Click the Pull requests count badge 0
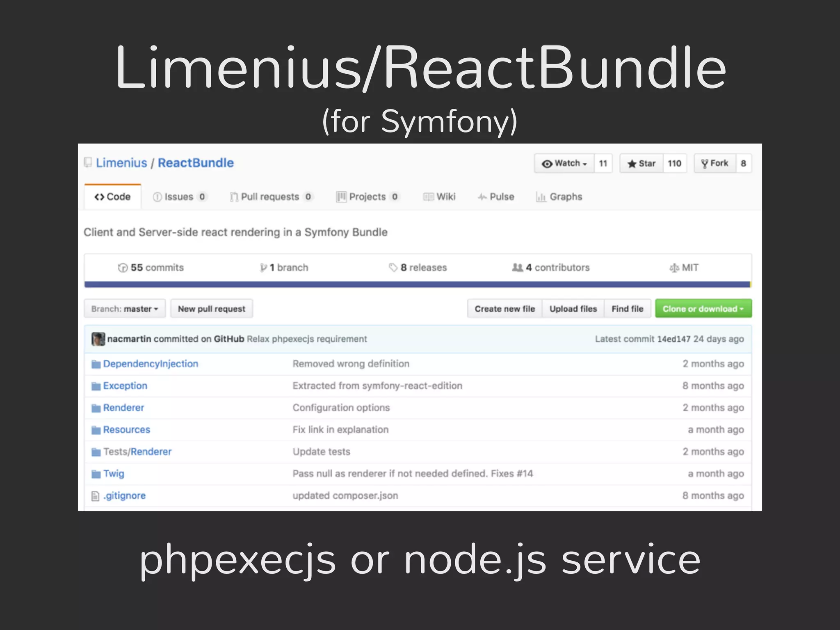This screenshot has width=840, height=630. tap(308, 197)
